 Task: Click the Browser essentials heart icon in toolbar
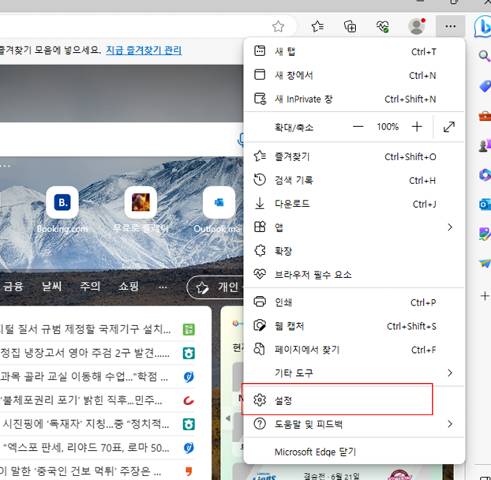point(383,26)
